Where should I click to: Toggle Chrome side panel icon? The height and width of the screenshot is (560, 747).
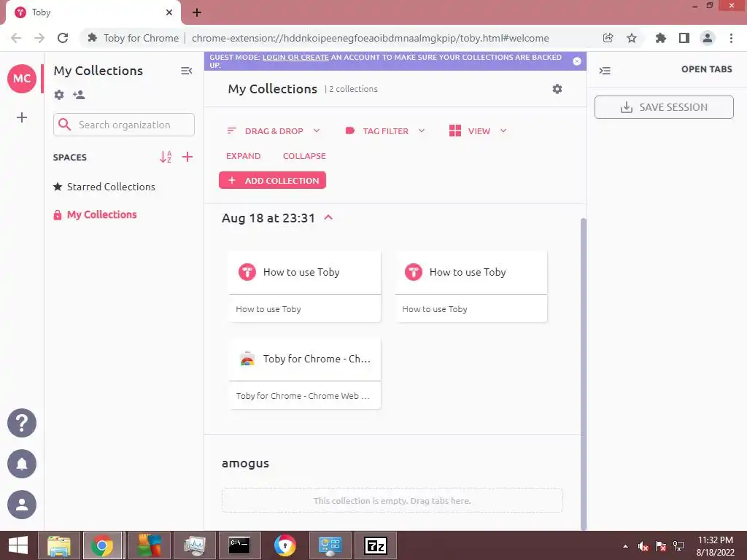click(x=684, y=38)
